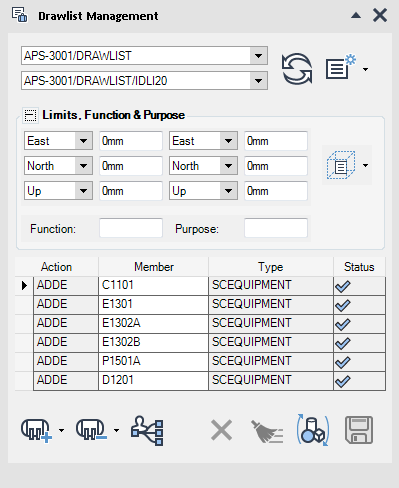This screenshot has height=488, width=399.
Task: Open the second North direction dropdown
Action: click(x=229, y=166)
